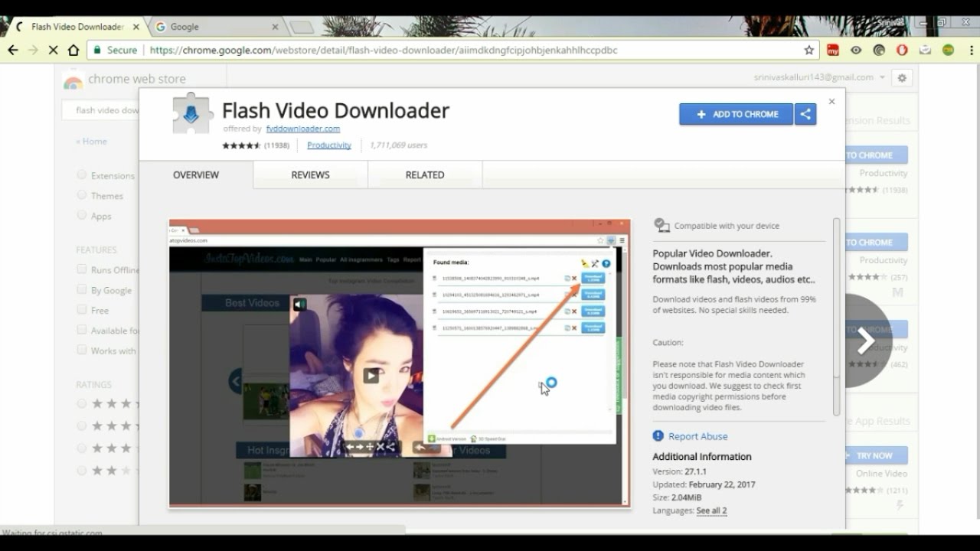Image resolution: width=980 pixels, height=551 pixels.
Task: Click the extension preview screenshot
Action: 400,363
